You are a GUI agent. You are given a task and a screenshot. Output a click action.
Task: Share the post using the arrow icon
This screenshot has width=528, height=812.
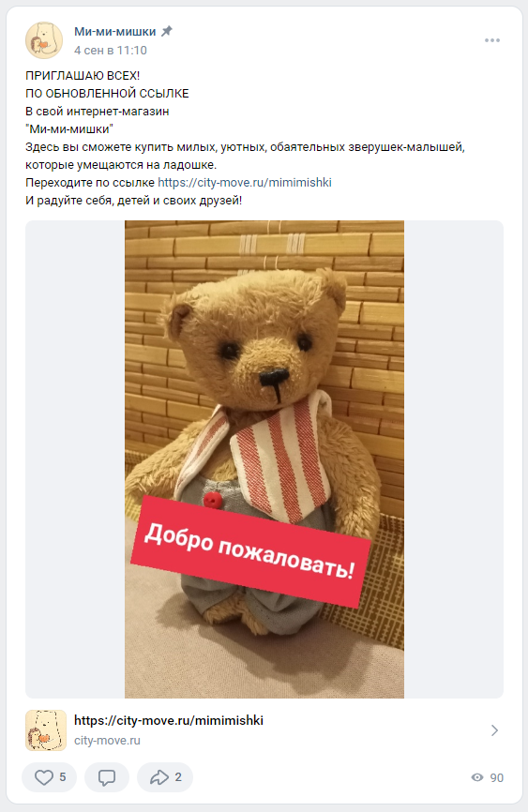point(159,776)
